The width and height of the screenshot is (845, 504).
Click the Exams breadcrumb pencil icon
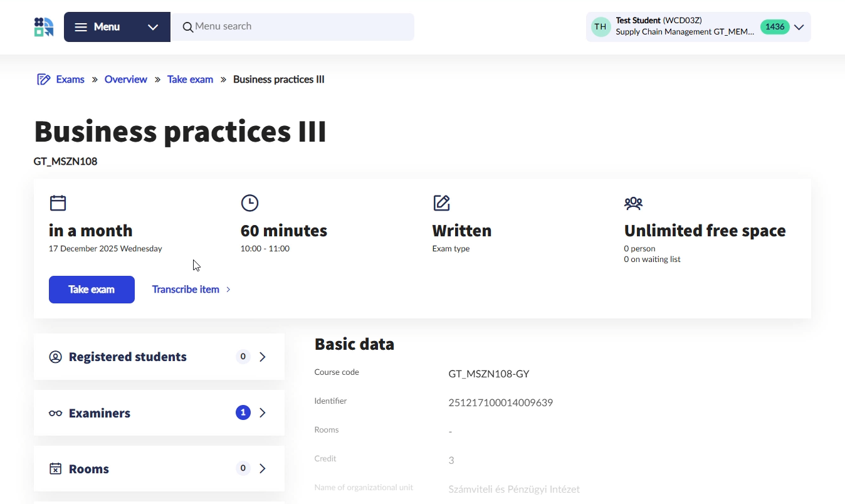[43, 80]
